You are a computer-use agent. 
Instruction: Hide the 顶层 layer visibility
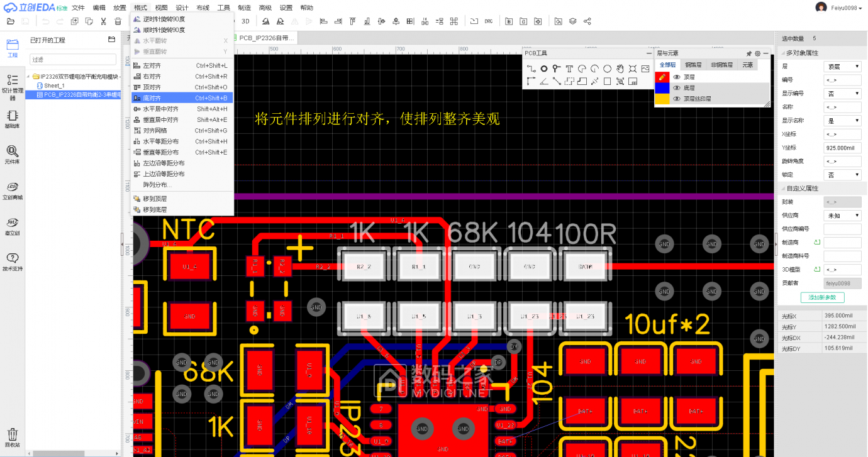677,77
